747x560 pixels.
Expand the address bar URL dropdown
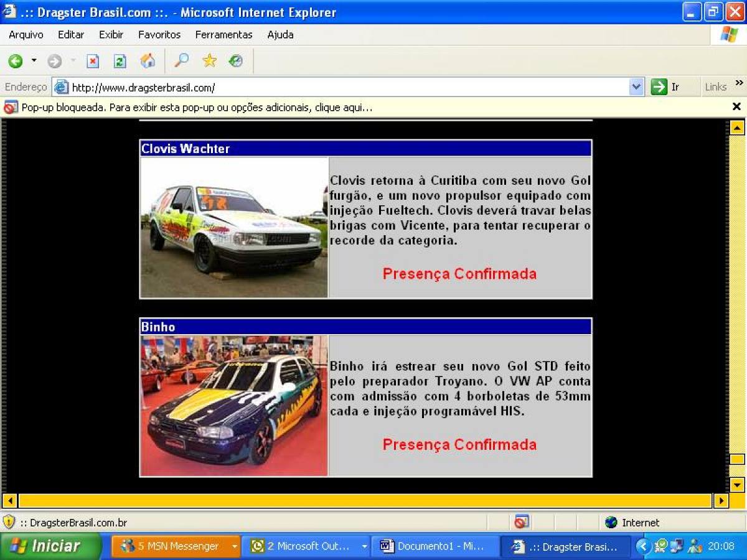click(x=636, y=87)
